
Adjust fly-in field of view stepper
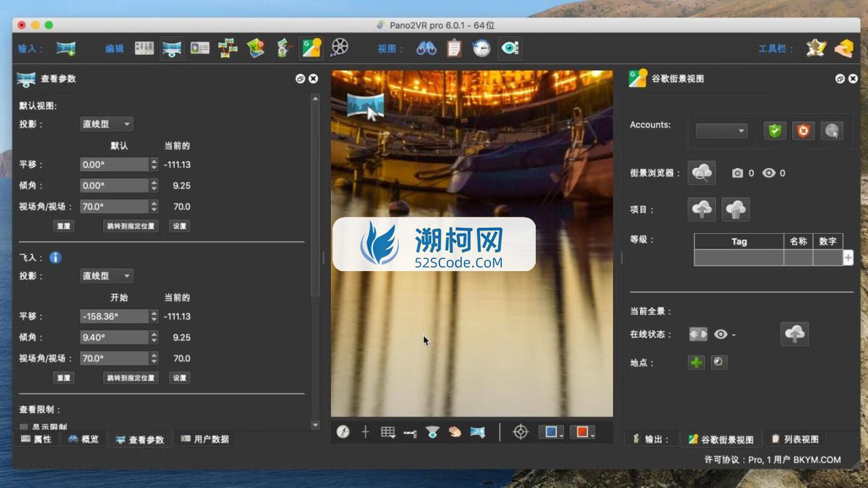[154, 359]
